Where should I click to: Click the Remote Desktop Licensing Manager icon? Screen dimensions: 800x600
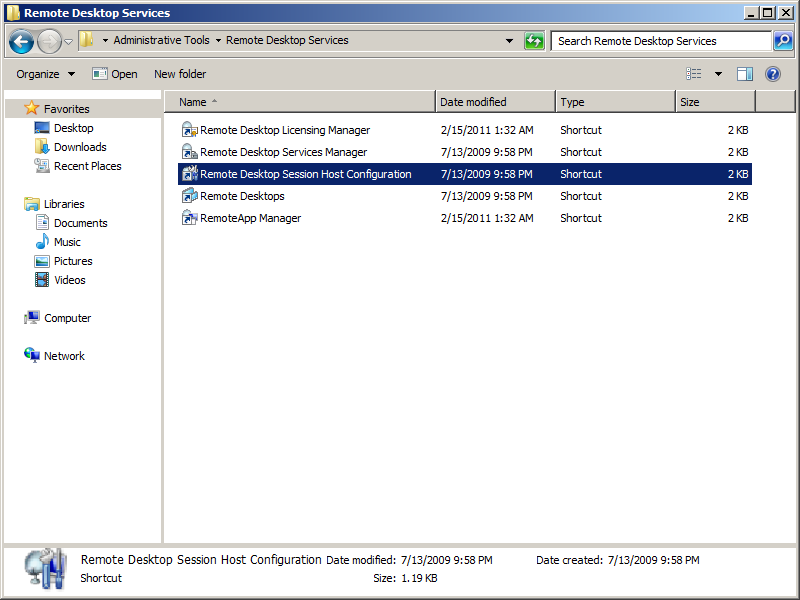[190, 130]
